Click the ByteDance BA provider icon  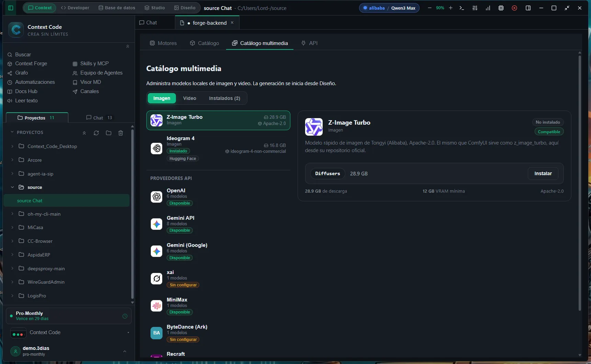coord(156,333)
